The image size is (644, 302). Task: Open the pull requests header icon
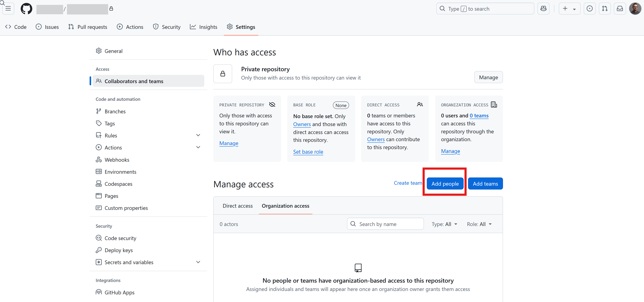(605, 9)
